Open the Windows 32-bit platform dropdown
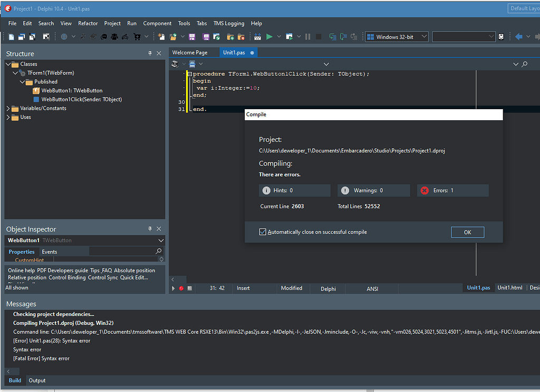 424,36
